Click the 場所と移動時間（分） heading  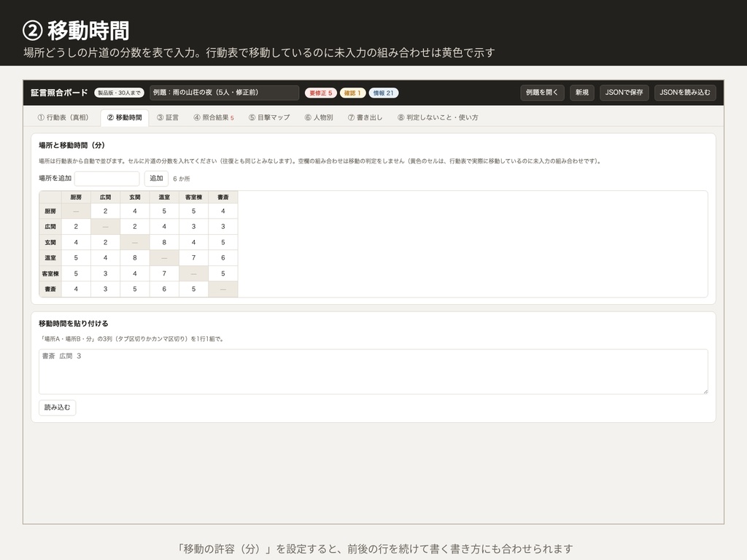[72, 145]
